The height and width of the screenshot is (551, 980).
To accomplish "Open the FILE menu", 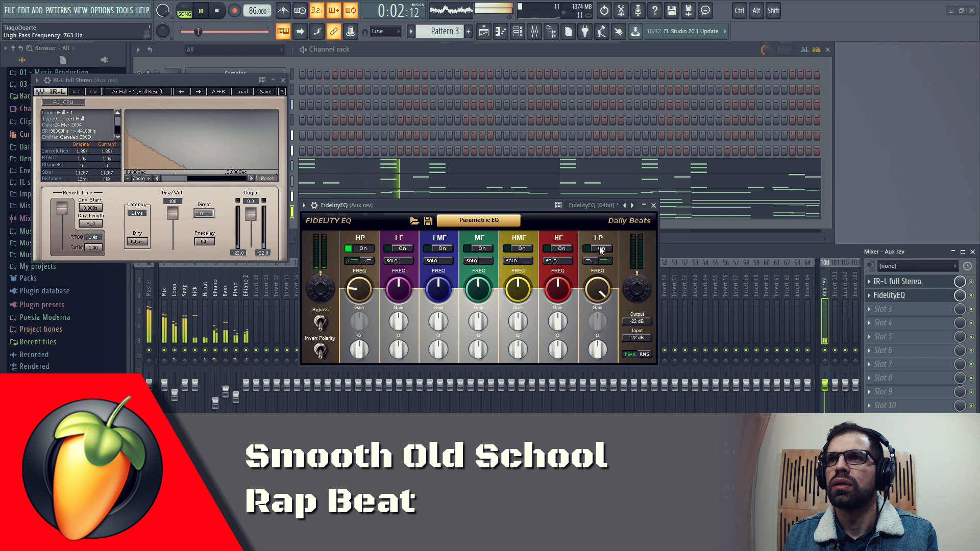I will tap(10, 10).
